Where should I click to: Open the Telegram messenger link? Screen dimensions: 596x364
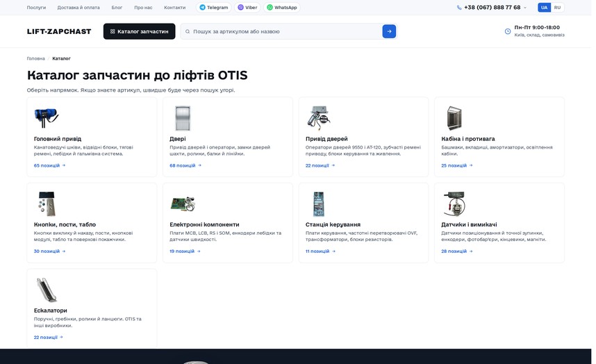pos(214,7)
